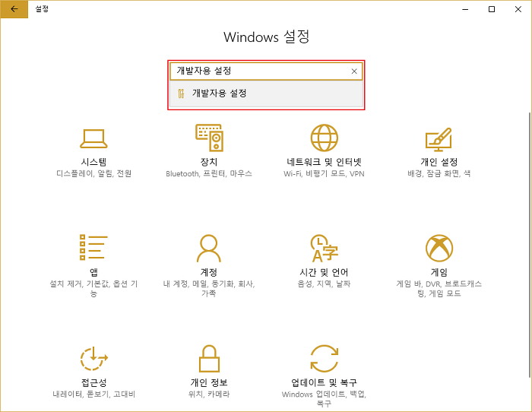Click the vertical scrollbar on the right

click(529, 244)
